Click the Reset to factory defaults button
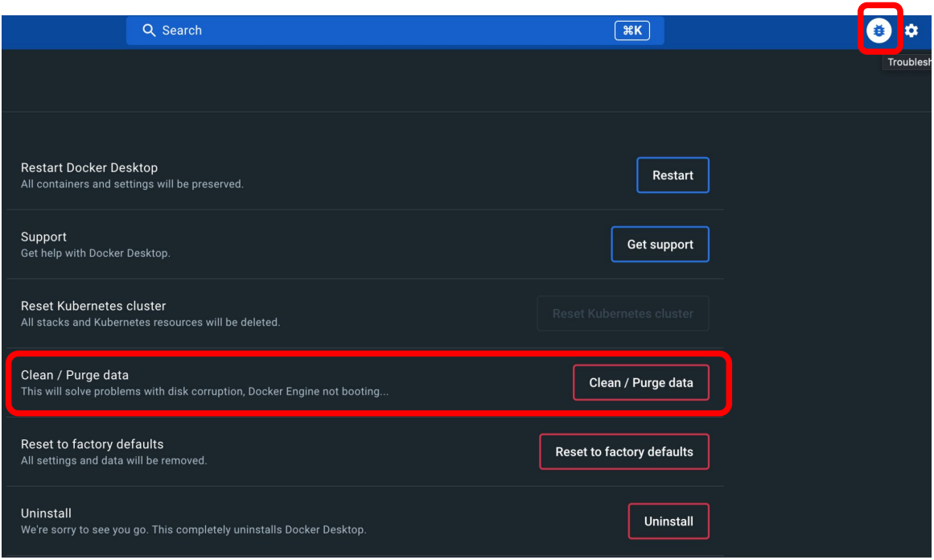 coord(624,451)
